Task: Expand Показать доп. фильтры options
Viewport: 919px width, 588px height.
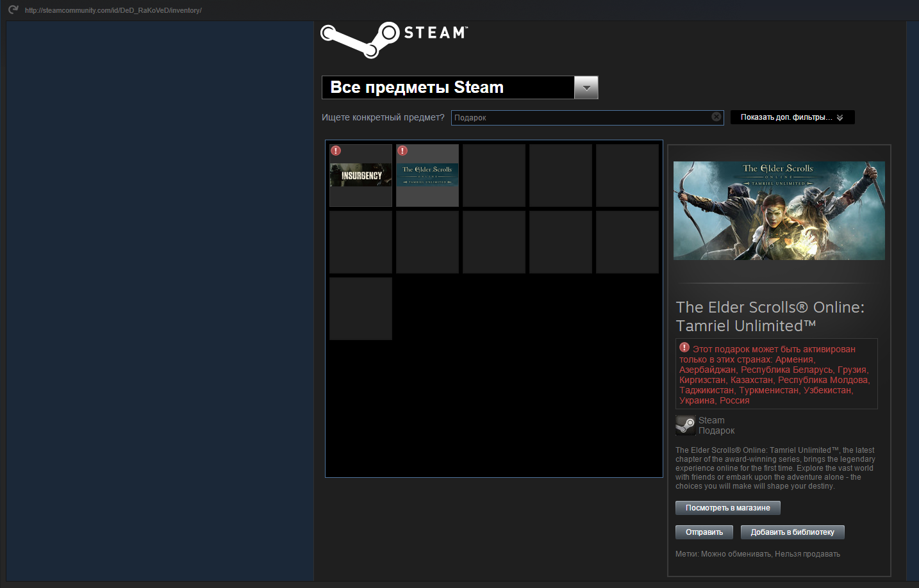Action: coord(792,117)
